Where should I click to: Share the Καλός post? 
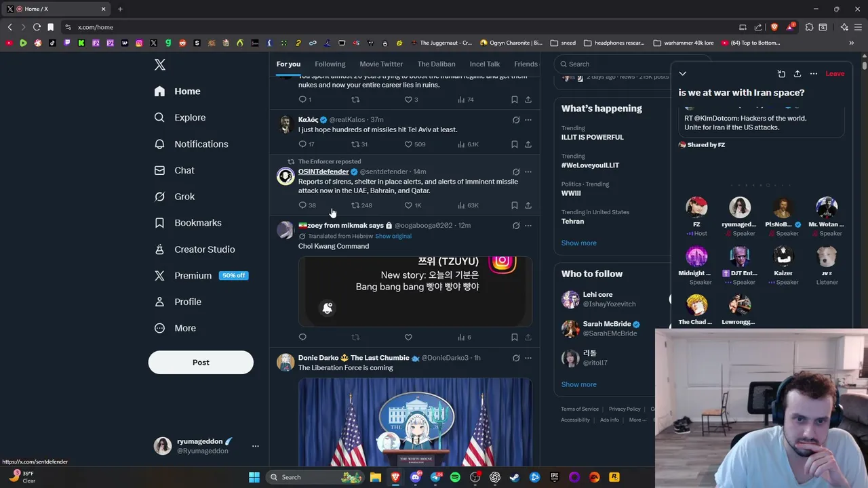click(x=528, y=144)
